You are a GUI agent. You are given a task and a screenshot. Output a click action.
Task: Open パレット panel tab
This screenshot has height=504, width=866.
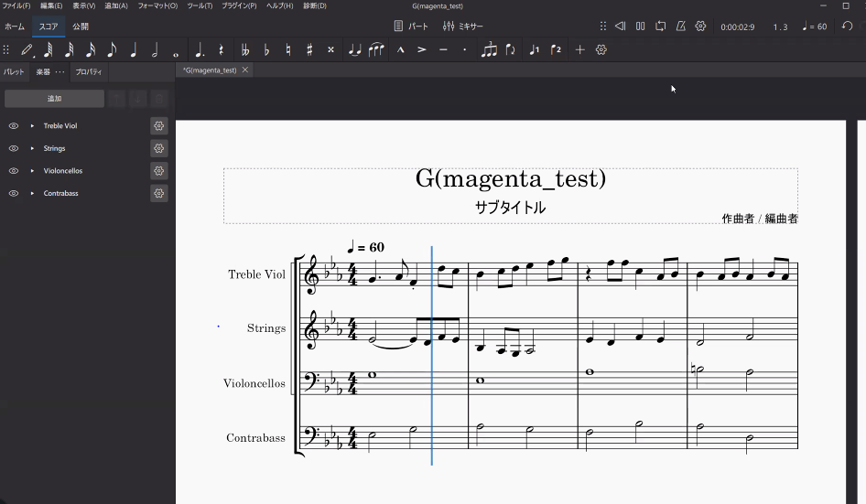14,71
